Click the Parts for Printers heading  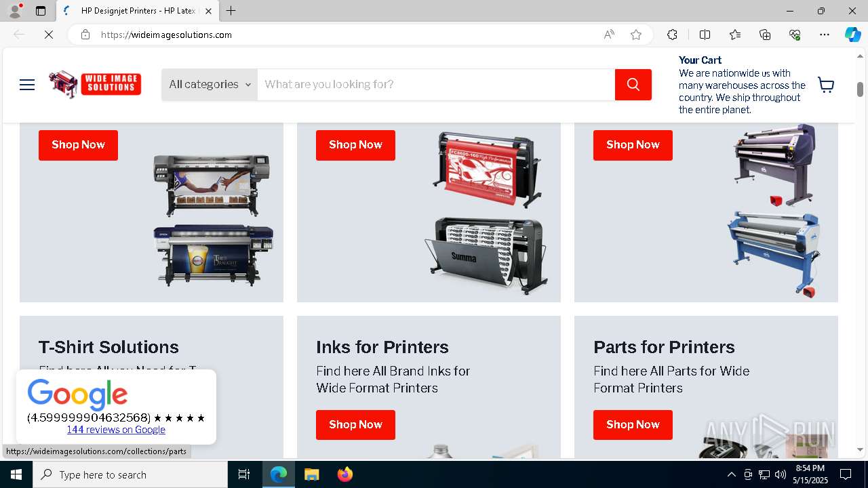[664, 347]
